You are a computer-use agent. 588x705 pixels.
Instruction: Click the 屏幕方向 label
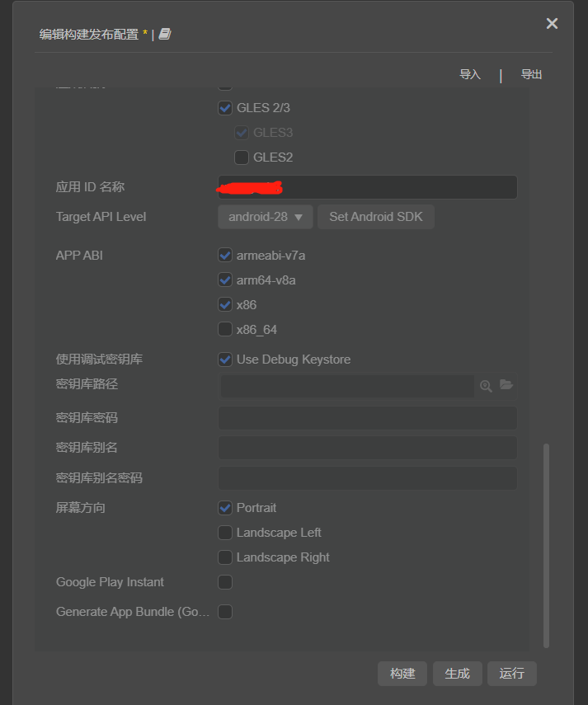click(81, 508)
